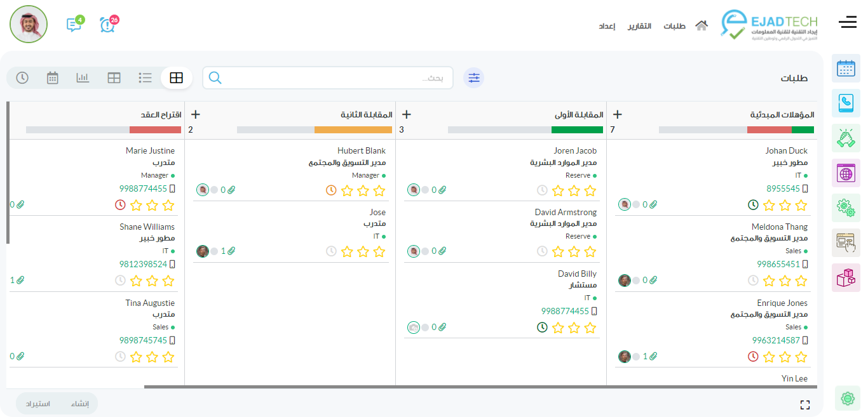Open the calendar app in right sidebar
This screenshot has height=417, width=868.
tap(846, 69)
